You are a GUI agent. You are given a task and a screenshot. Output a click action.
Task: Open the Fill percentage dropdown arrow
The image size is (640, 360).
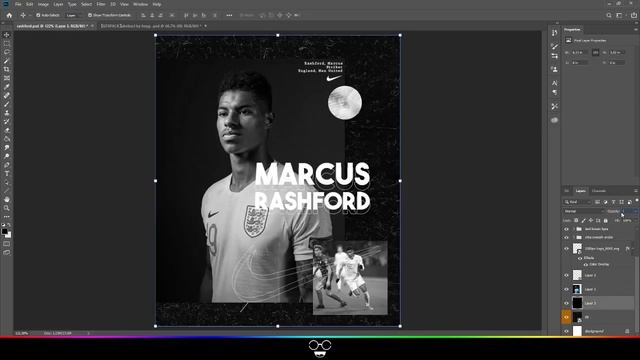click(635, 220)
